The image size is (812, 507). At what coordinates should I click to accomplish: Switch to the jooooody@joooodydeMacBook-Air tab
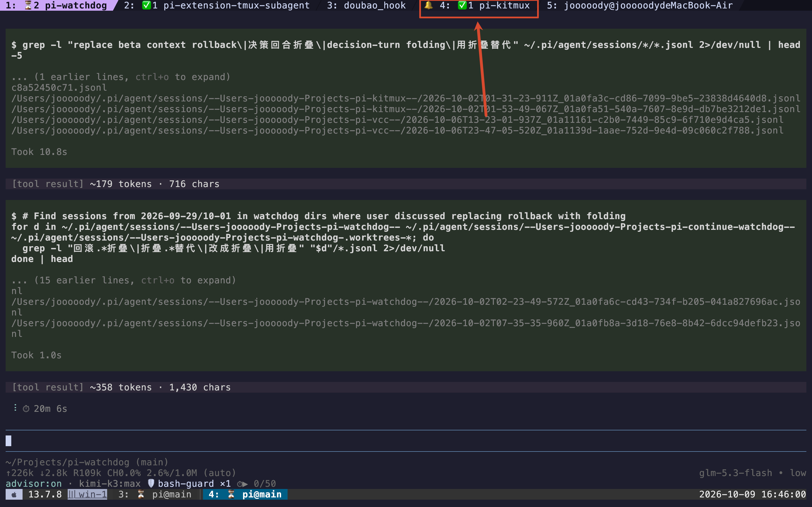tap(639, 5)
